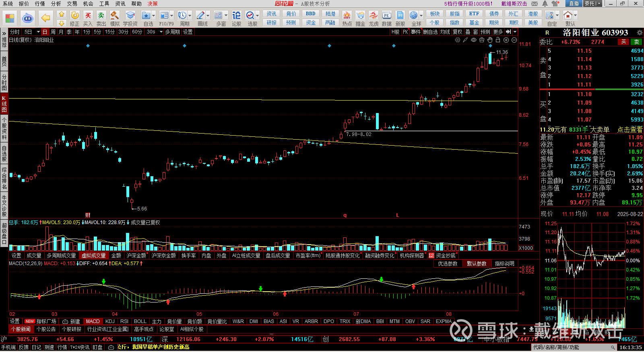Toggle 复权 price adjustment
This screenshot has width=644, height=352.
tap(457, 32)
